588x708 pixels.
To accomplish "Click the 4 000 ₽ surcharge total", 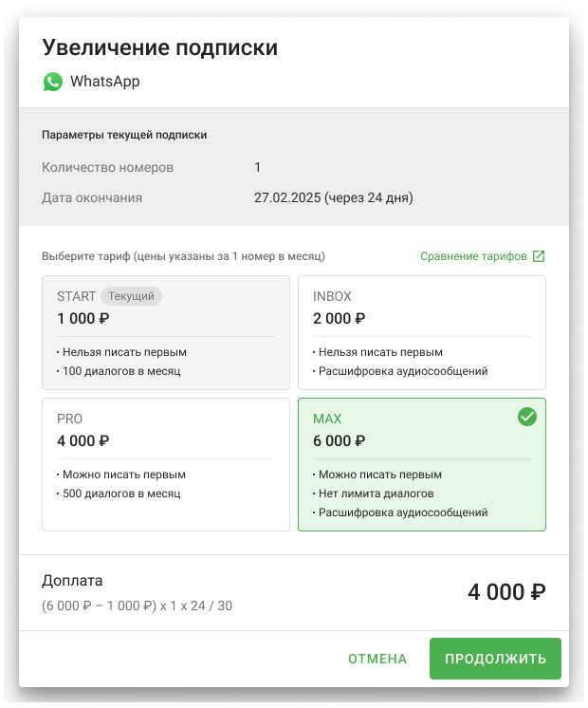I will pyautogui.click(x=506, y=592).
